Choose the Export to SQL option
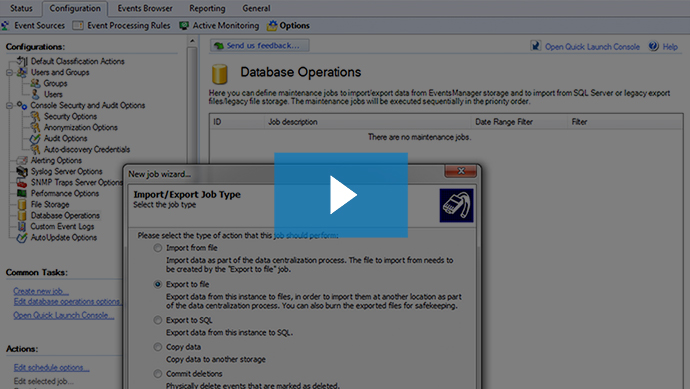 (x=158, y=320)
